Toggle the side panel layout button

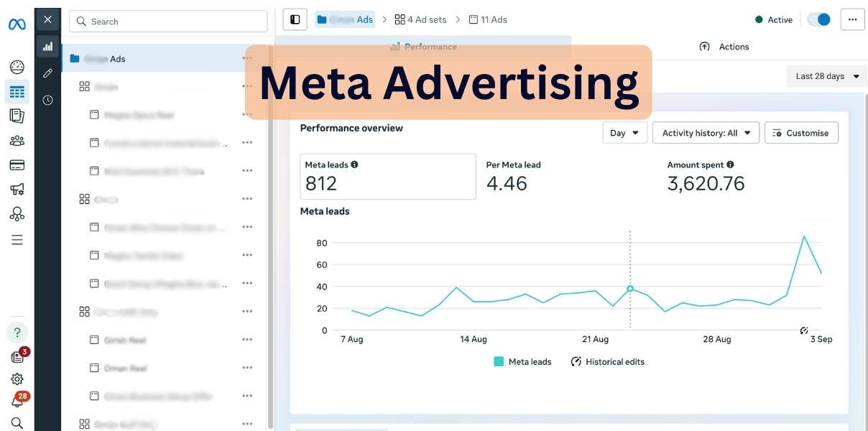(x=295, y=19)
